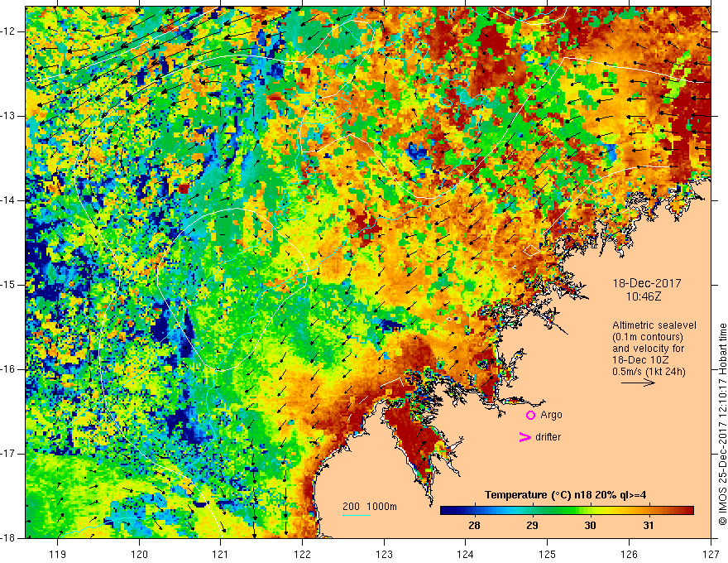Click the latitude axis label '-13'

tap(9, 116)
